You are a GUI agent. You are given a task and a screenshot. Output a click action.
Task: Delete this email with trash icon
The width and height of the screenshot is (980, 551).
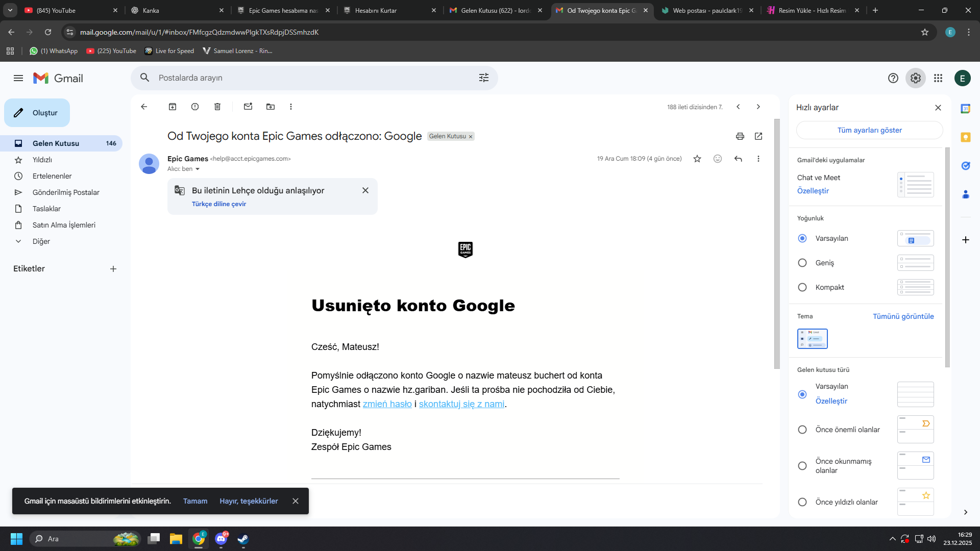point(217,107)
